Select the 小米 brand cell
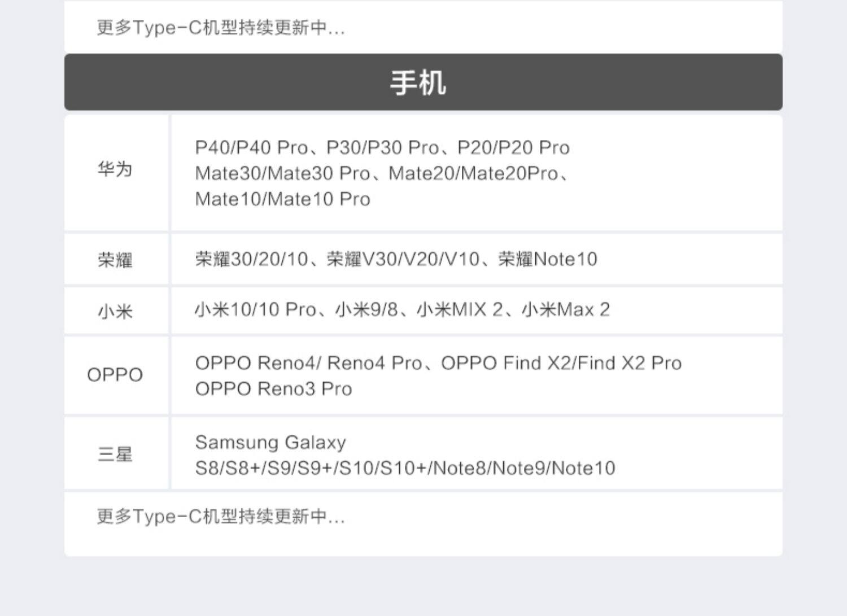Screen dimensions: 847x616 116,311
